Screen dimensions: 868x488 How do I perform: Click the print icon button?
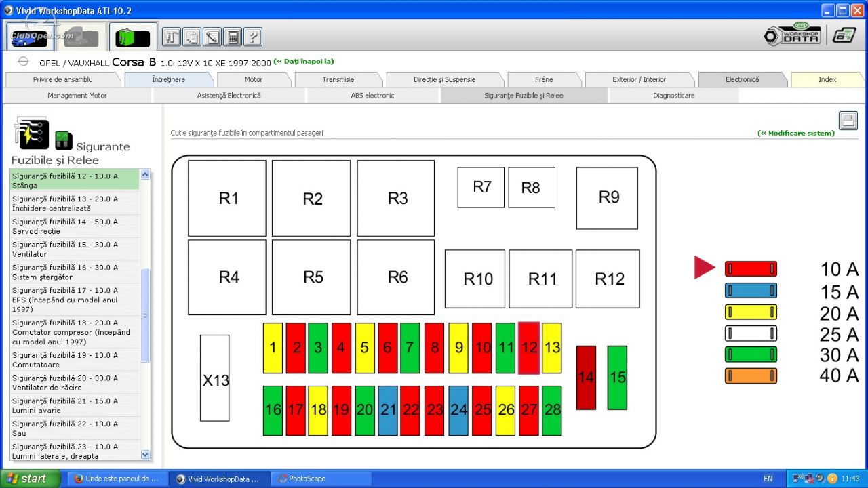coord(848,121)
